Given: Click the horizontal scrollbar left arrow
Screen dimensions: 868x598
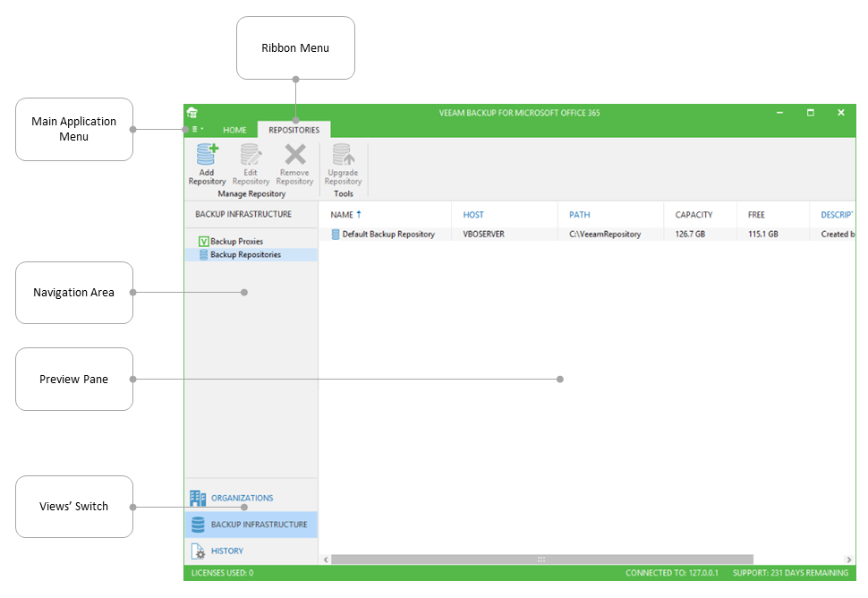Looking at the screenshot, I should 326,560.
